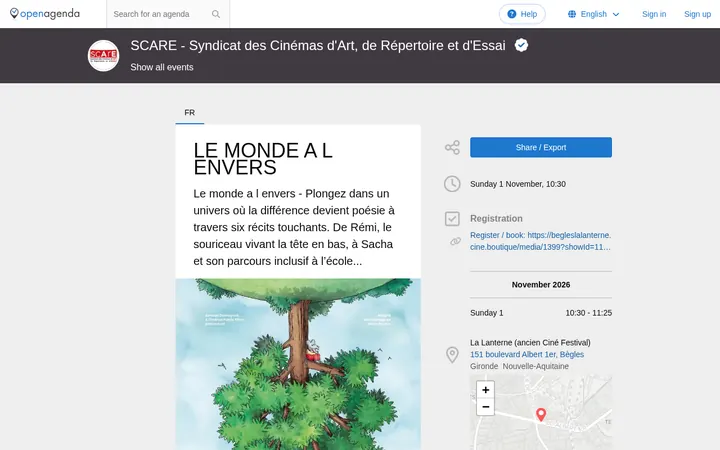
Task: Open the tree poster event image
Action: coord(298,364)
